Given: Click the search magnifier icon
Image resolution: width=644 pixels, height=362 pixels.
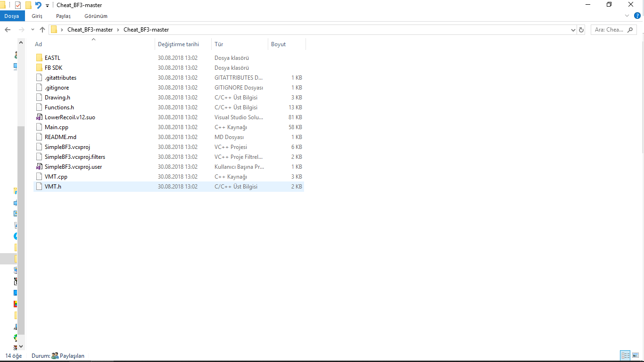Looking at the screenshot, I should click(630, 30).
